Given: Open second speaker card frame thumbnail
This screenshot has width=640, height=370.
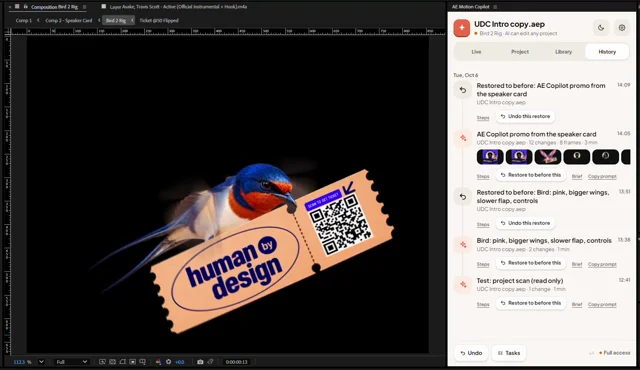Looking at the screenshot, I should point(519,157).
